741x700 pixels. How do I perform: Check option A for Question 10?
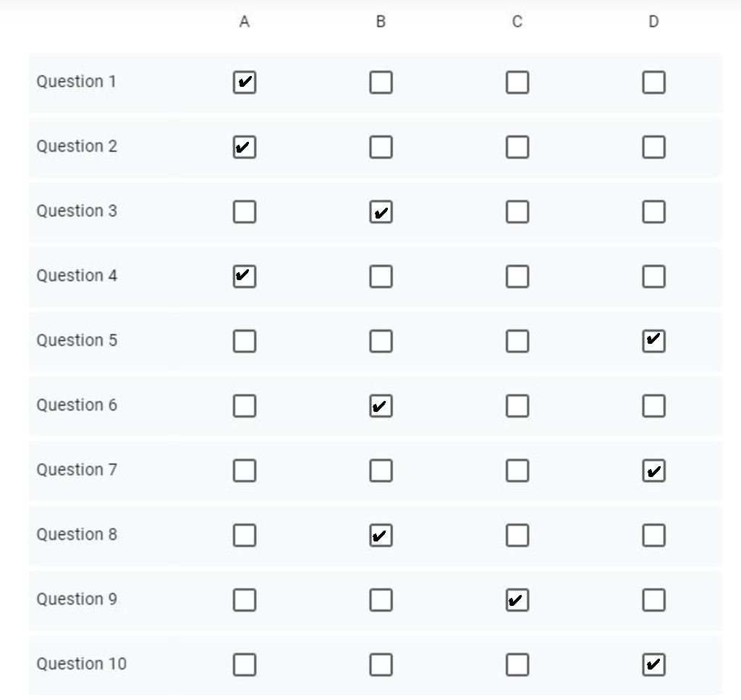pos(245,665)
